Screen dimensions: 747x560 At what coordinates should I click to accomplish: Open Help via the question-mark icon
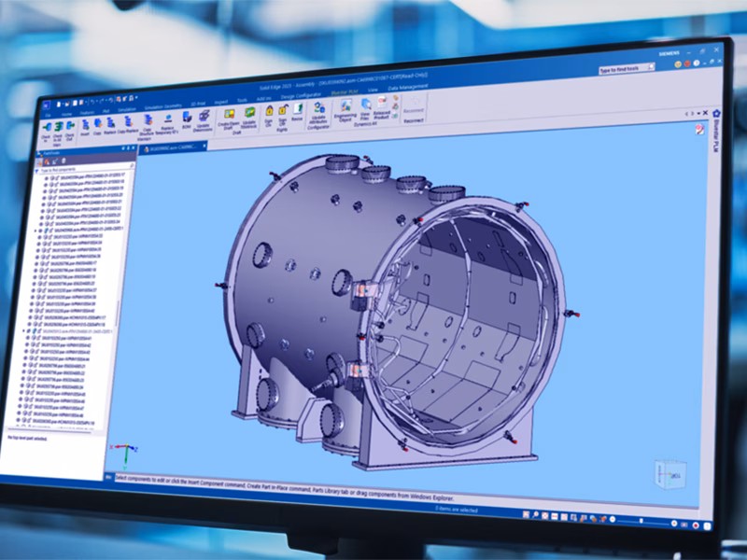(696, 63)
